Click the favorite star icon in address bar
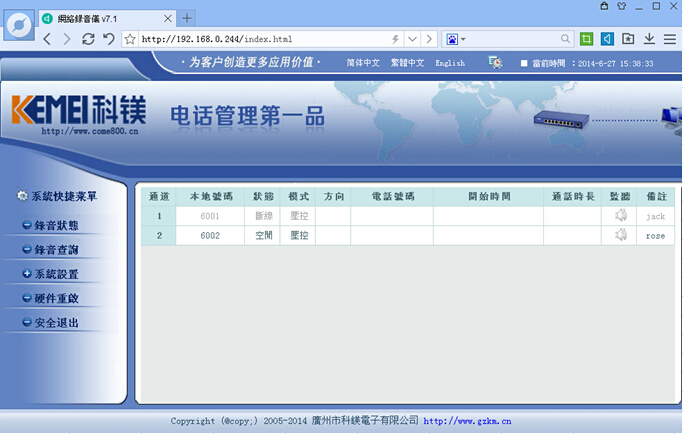This screenshot has width=683, height=434. 130,39
